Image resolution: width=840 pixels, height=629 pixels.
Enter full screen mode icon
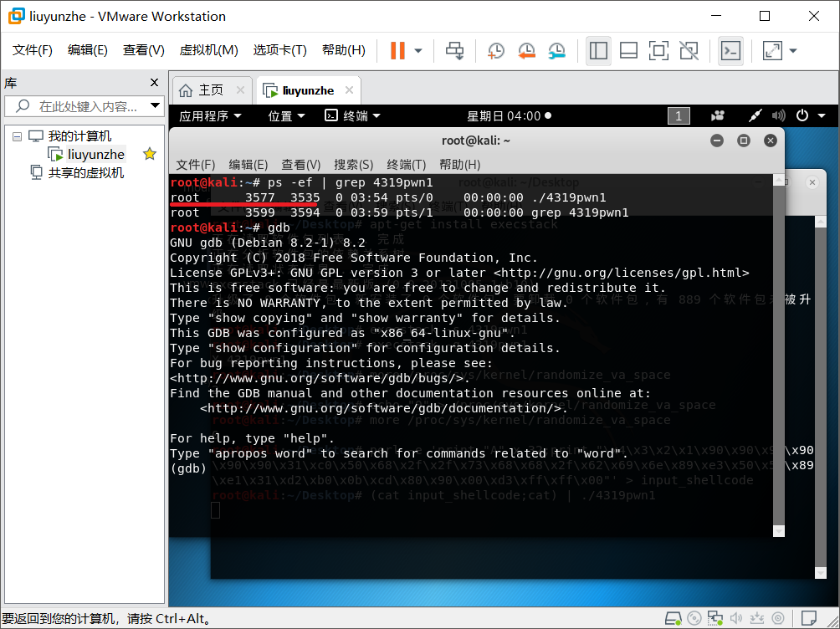point(658,51)
